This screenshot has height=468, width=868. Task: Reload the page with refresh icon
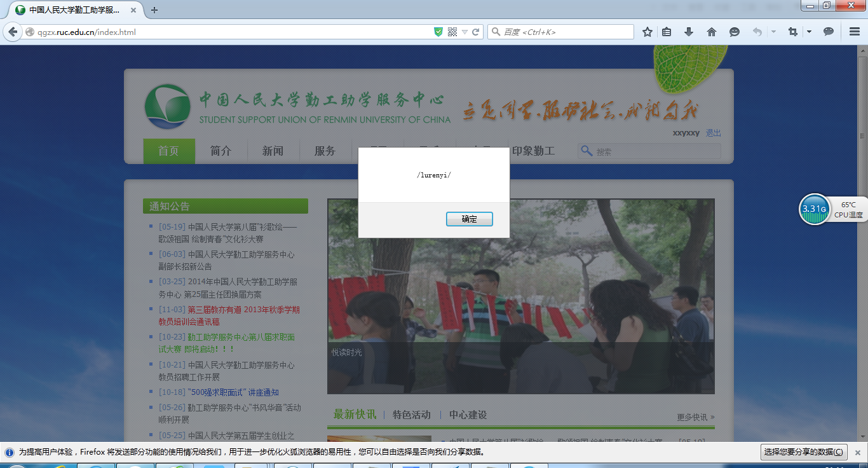click(x=475, y=32)
